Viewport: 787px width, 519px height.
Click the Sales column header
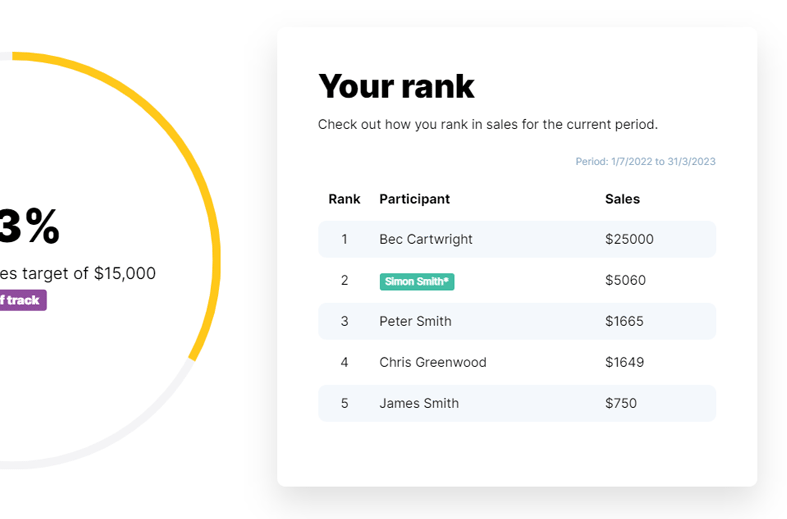point(622,199)
